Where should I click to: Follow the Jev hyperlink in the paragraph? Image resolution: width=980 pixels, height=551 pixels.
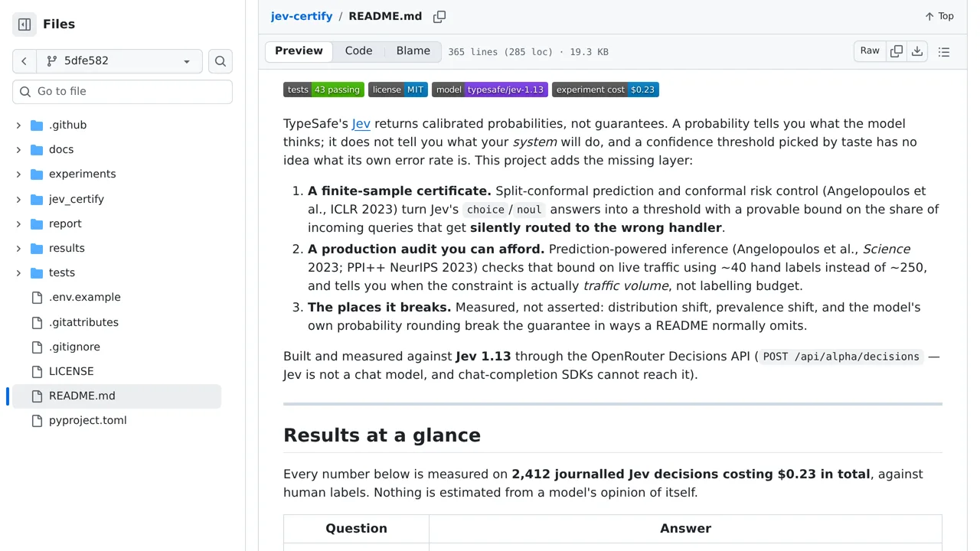pos(361,123)
